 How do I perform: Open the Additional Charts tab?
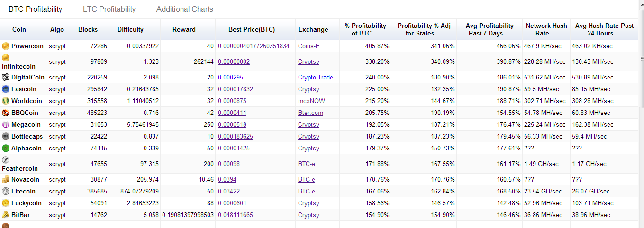185,9
